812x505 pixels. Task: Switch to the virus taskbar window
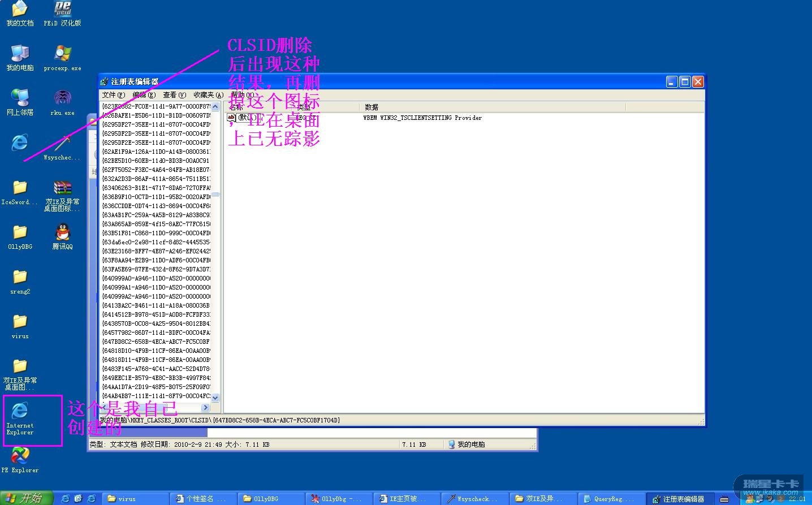(x=136, y=498)
